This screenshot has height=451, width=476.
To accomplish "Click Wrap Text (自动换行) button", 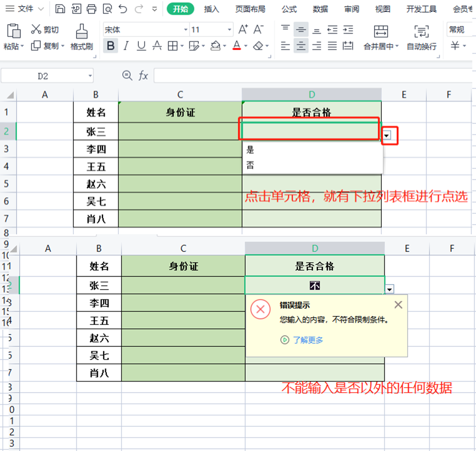I will 421,37.
